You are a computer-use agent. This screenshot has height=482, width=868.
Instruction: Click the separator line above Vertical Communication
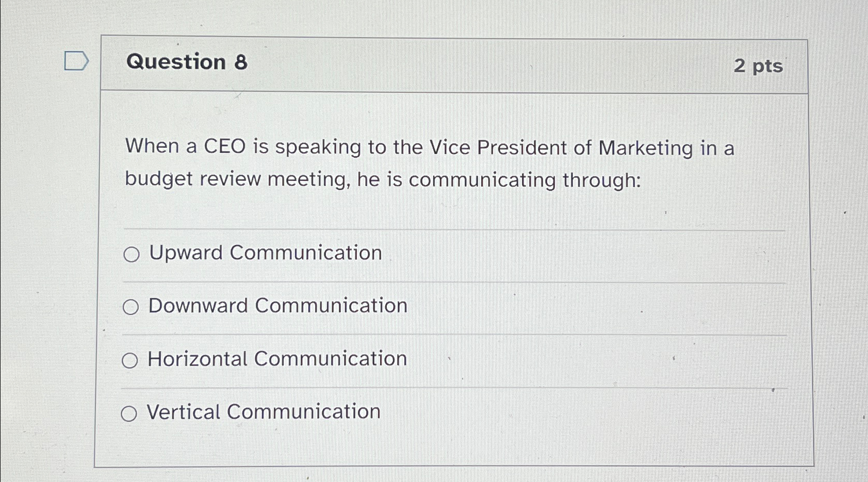pos(454,387)
